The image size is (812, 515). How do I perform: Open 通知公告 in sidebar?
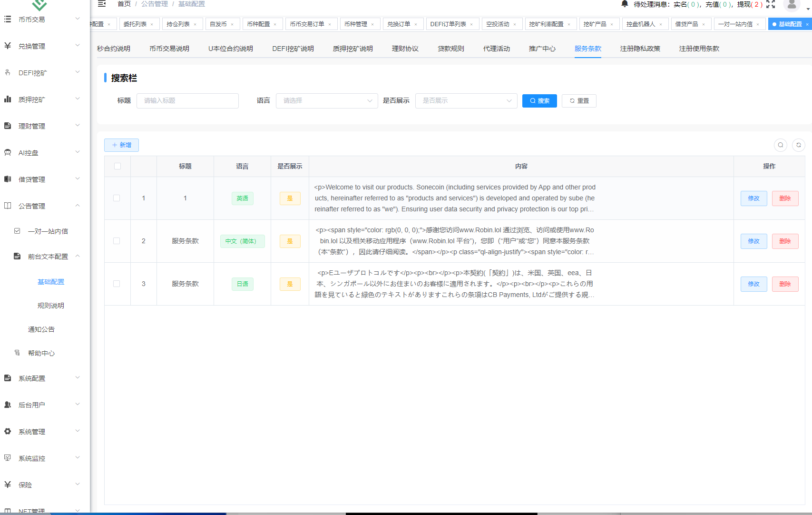pos(41,329)
